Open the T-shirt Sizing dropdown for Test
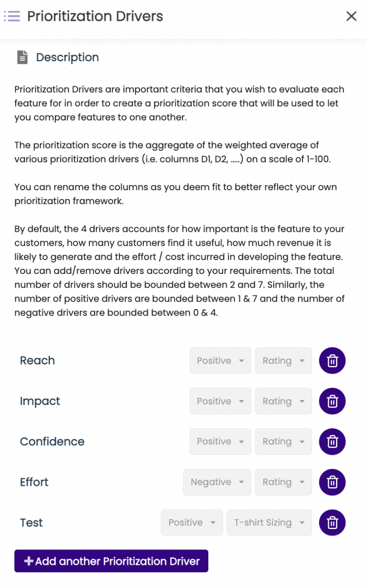The height and width of the screenshot is (588, 367). click(269, 523)
